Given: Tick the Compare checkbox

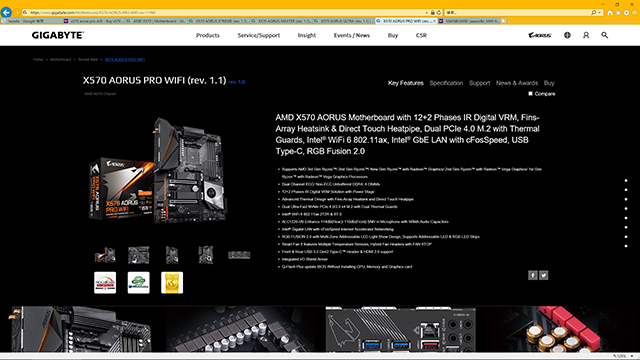Looking at the screenshot, I should coord(531,93).
